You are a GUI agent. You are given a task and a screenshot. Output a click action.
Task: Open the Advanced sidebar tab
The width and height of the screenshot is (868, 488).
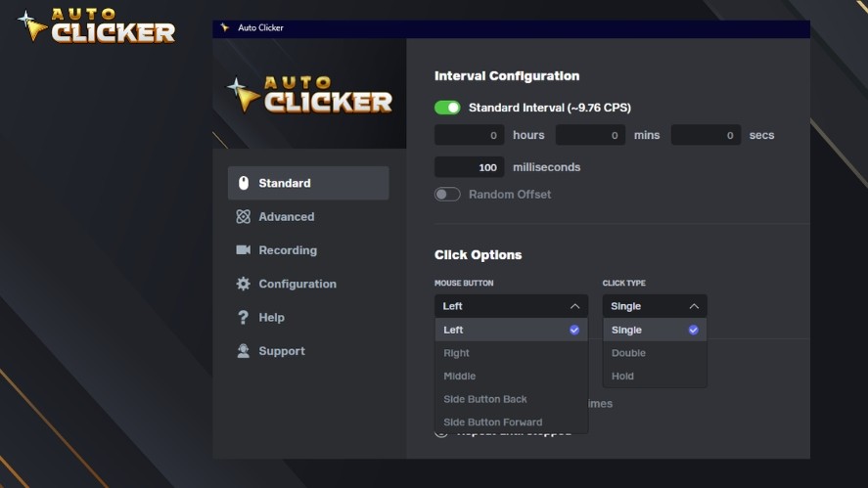click(x=308, y=216)
